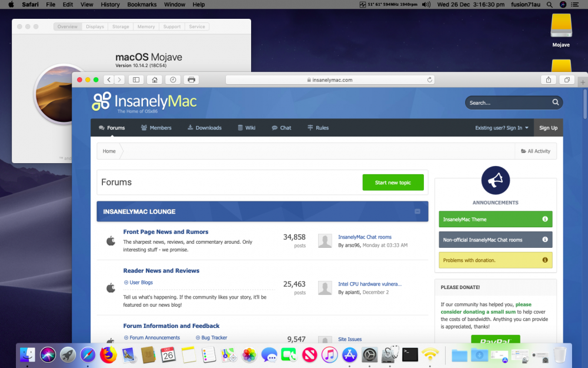Open the History menu
The height and width of the screenshot is (368, 588).
pyautogui.click(x=111, y=5)
